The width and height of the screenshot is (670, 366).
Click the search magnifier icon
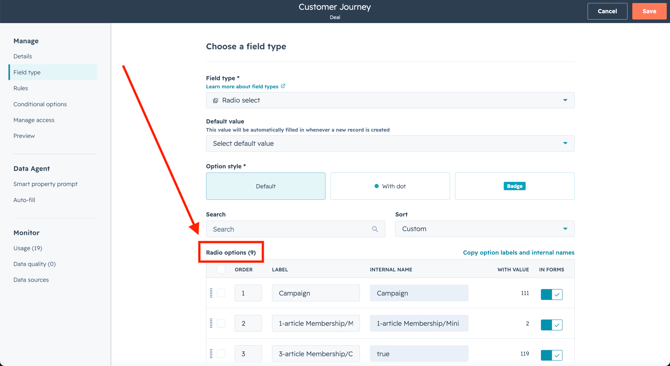[x=375, y=229]
